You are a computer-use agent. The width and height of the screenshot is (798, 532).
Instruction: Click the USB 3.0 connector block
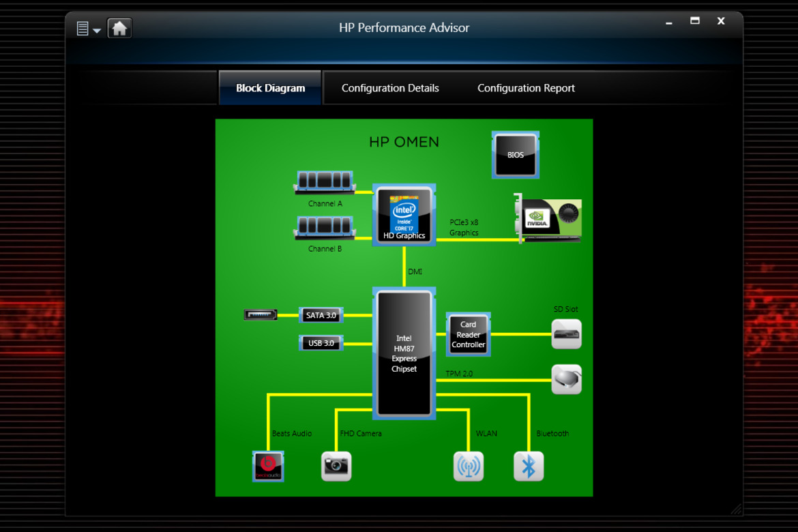(321, 343)
